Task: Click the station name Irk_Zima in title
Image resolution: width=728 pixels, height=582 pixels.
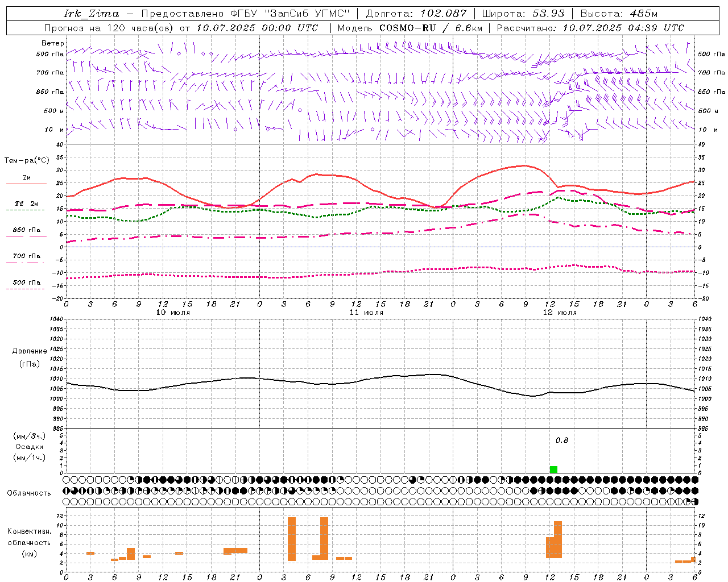Action: coord(91,14)
